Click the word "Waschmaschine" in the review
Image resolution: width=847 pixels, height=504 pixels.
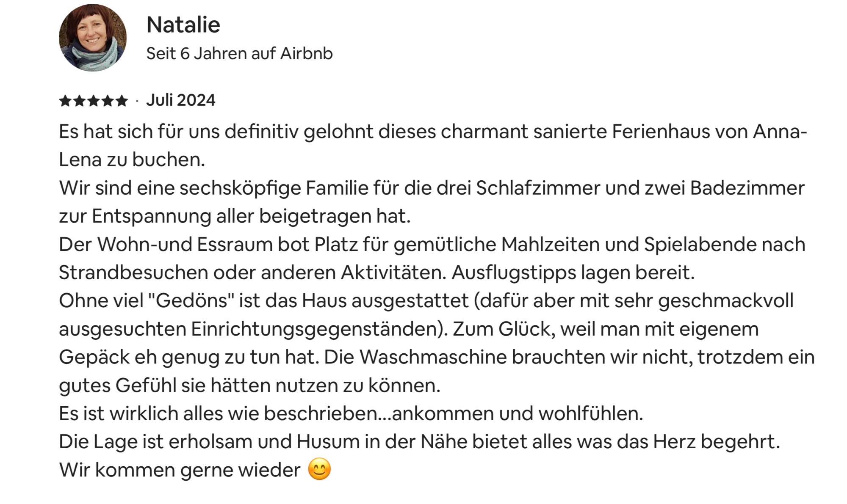[433, 357]
